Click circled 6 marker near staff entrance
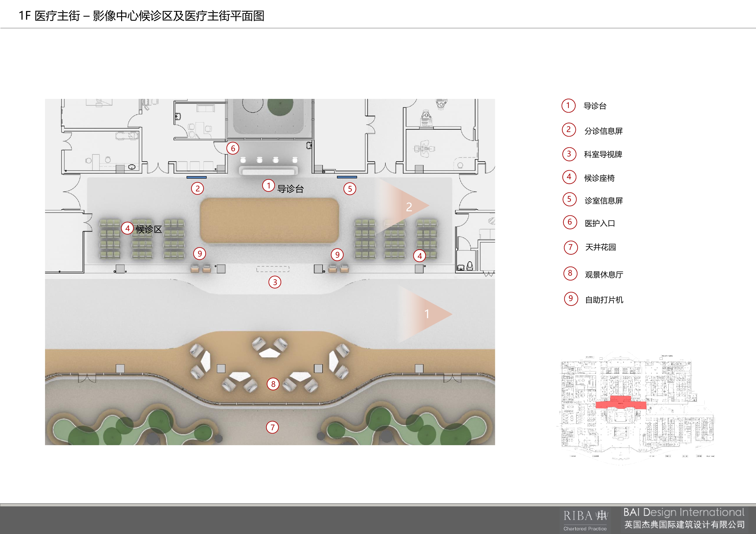 point(233,148)
